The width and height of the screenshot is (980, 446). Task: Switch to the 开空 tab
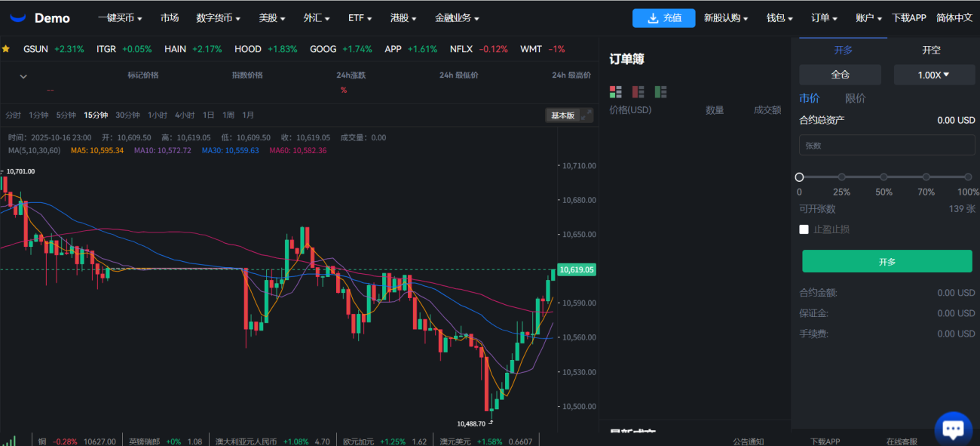(x=931, y=50)
